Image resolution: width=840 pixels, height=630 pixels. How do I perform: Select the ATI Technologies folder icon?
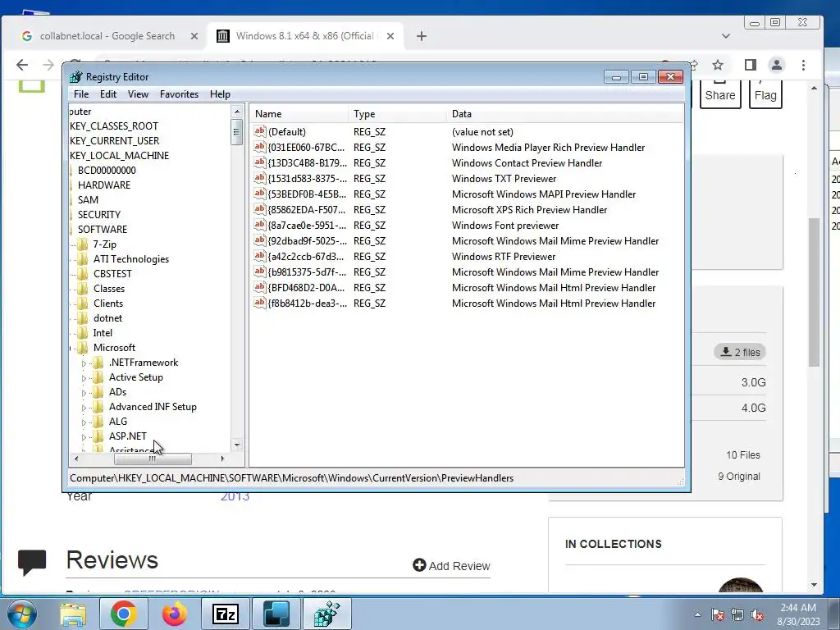click(83, 259)
